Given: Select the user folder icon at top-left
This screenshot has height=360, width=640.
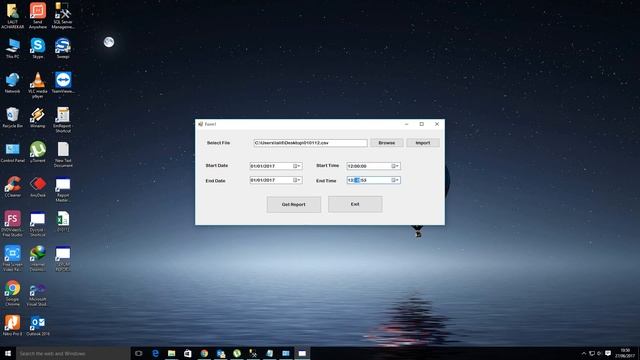Looking at the screenshot, I should [12, 16].
